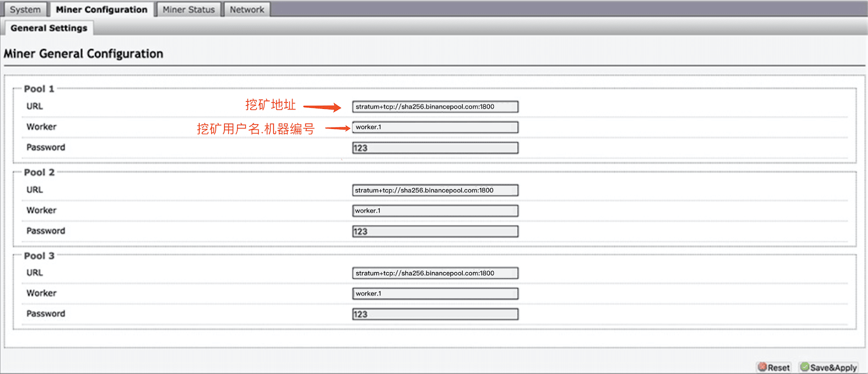The height and width of the screenshot is (374, 868).
Task: Select the Pool 3 Password input
Action: pyautogui.click(x=435, y=314)
